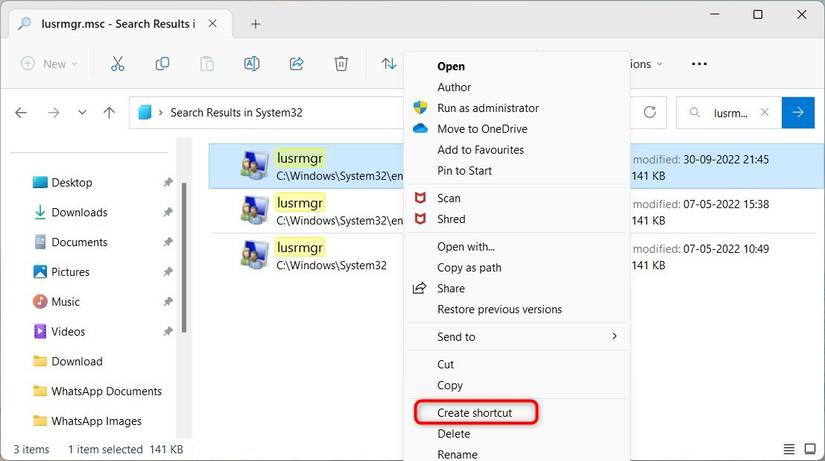The image size is (825, 461).
Task: Navigate up one folder level arrow
Action: pyautogui.click(x=109, y=113)
